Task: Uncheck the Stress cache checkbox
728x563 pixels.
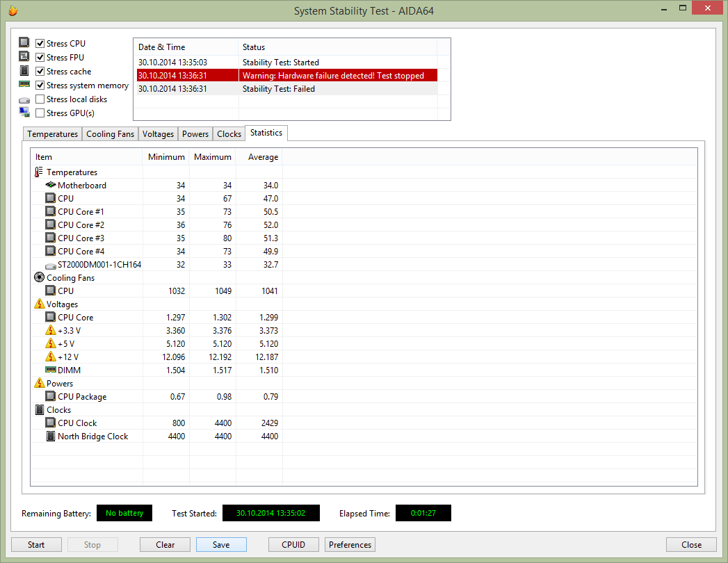Action: 40,71
